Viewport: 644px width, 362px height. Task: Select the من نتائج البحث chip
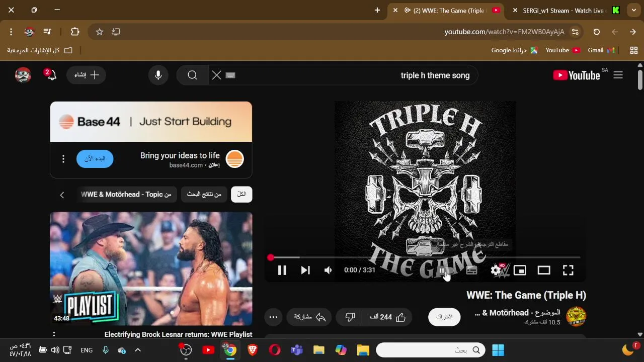[204, 194]
